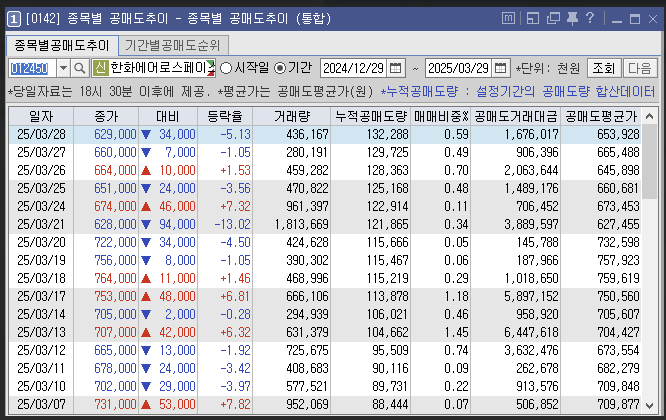
Task: Click closing price 651,000 on 25/03/25
Action: (x=115, y=189)
